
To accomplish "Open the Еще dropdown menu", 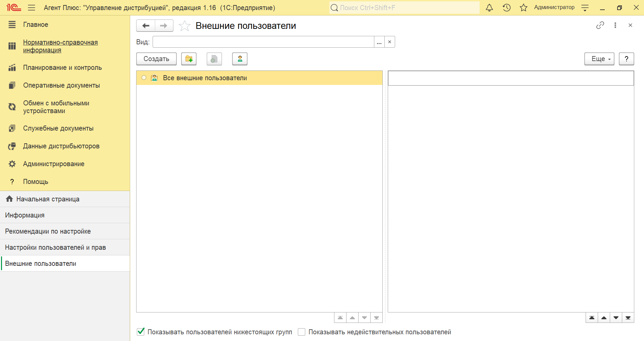I will (x=599, y=59).
